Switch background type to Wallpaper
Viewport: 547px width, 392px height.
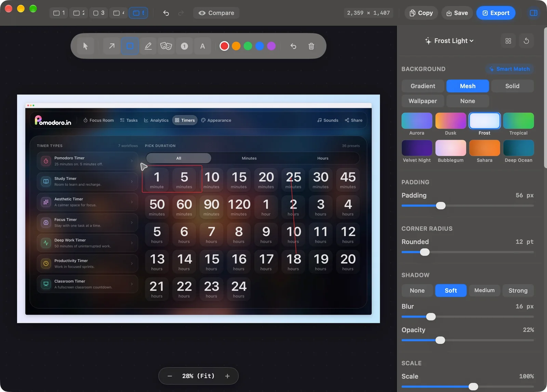pyautogui.click(x=423, y=101)
